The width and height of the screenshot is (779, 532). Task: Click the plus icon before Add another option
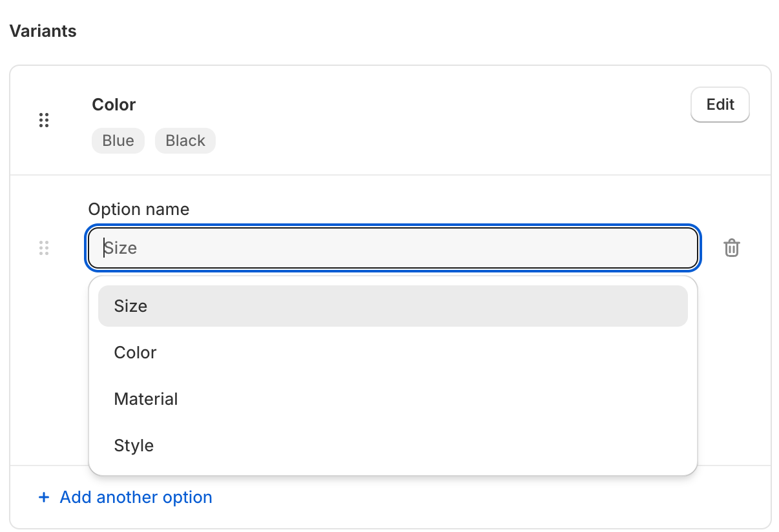[43, 497]
